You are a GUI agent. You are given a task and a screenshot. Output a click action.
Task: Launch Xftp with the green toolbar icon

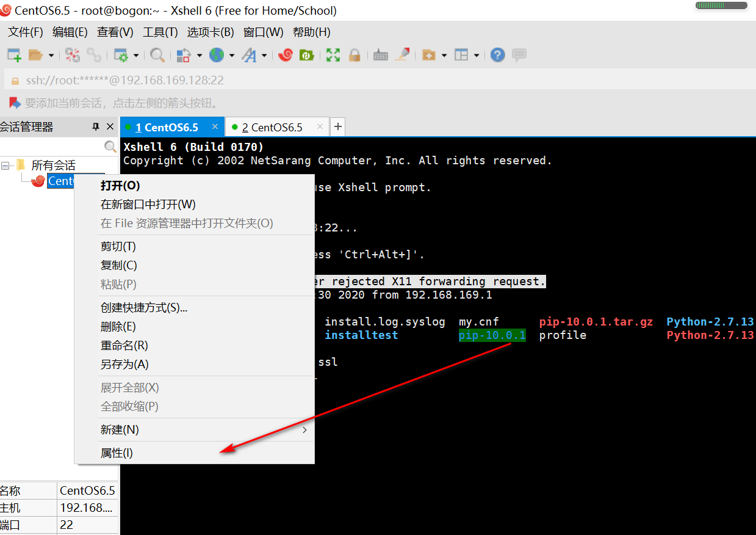click(x=306, y=55)
